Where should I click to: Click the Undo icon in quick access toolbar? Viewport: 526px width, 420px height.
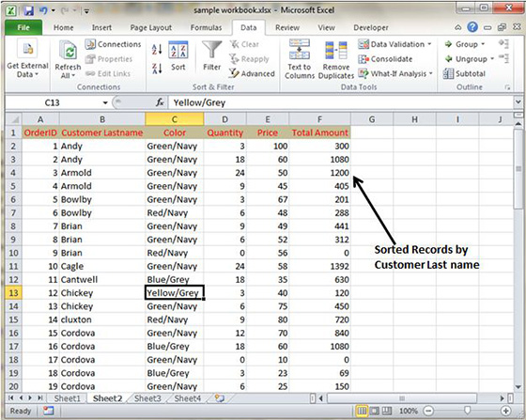43,10
